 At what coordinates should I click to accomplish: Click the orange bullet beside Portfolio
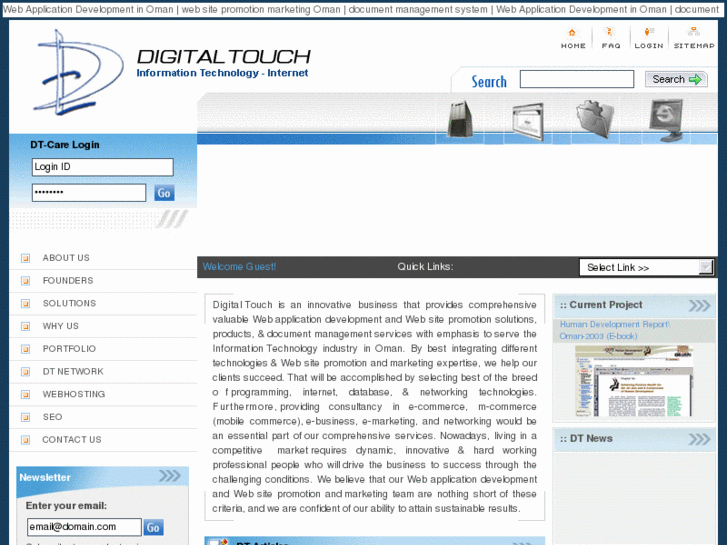point(26,349)
